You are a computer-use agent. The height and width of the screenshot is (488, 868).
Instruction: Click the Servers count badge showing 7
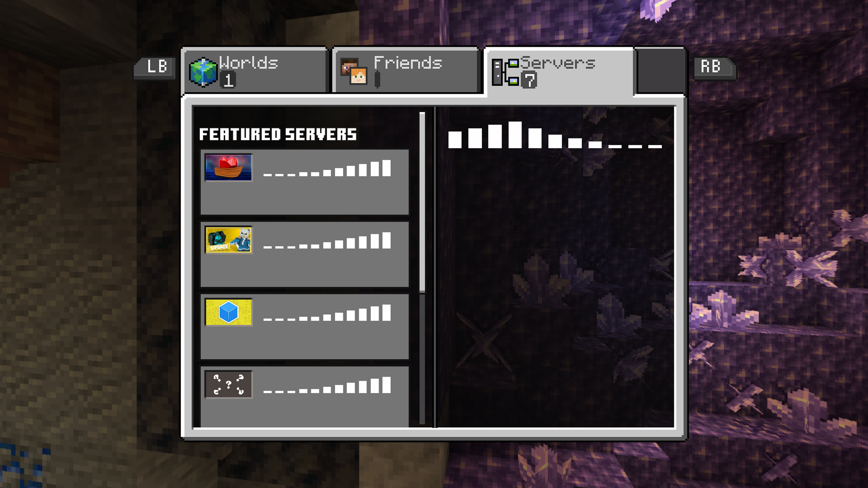click(529, 81)
